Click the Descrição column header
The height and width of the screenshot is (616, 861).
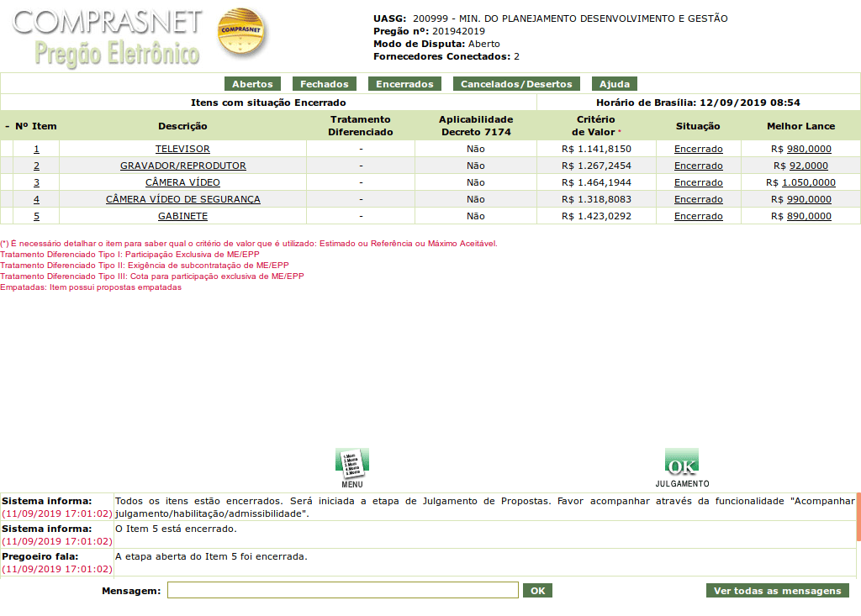point(182,126)
